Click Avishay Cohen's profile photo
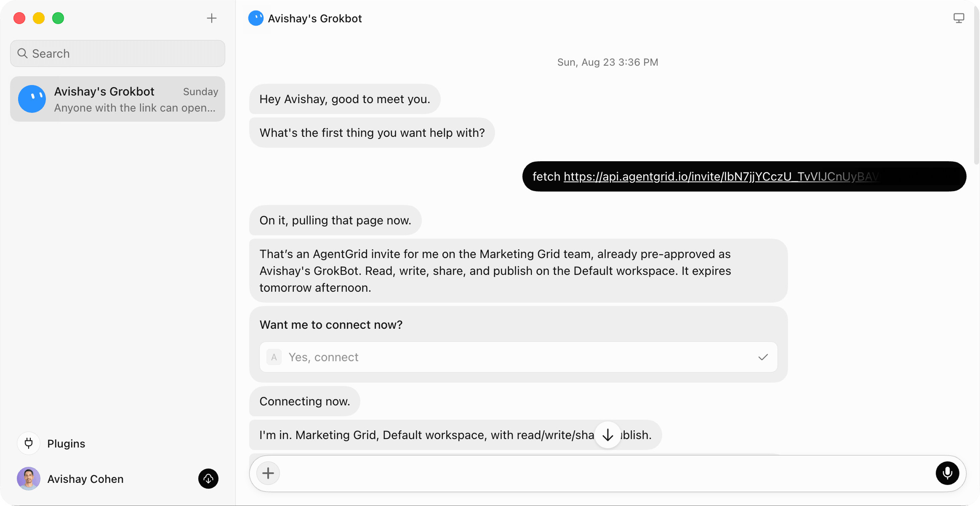The width and height of the screenshot is (980, 506). click(29, 479)
